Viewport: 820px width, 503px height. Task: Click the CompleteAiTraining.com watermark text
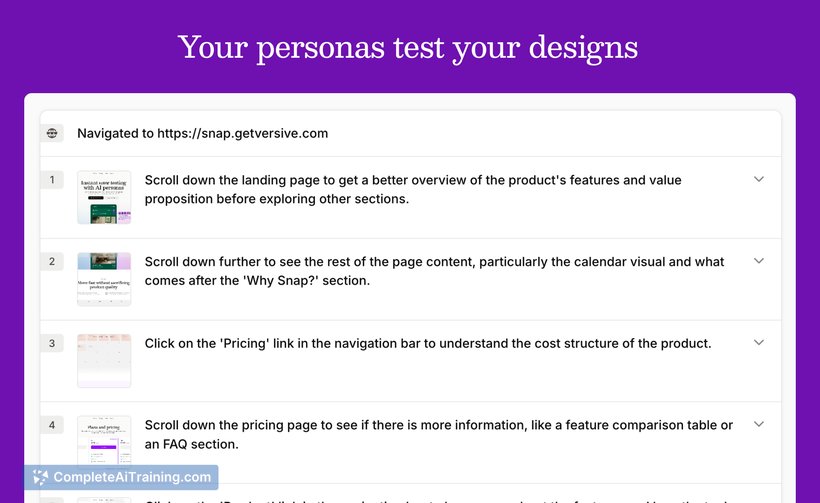pos(132,477)
